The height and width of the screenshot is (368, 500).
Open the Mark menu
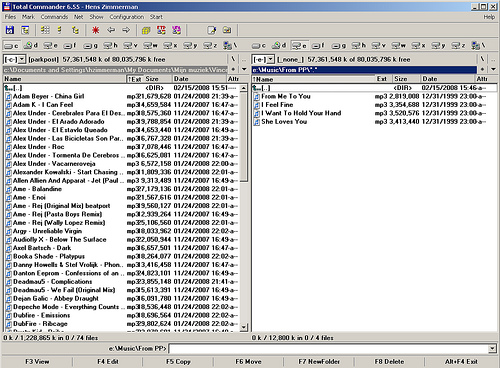tap(28, 17)
